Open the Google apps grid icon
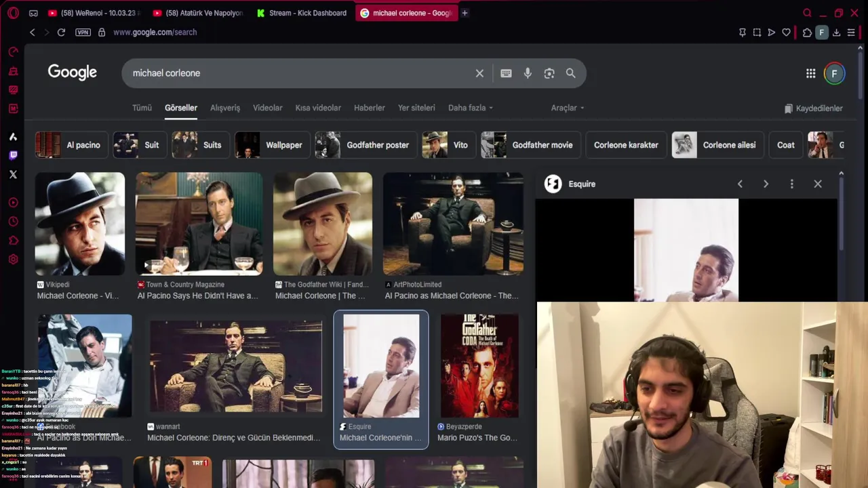The image size is (868, 488). [810, 73]
